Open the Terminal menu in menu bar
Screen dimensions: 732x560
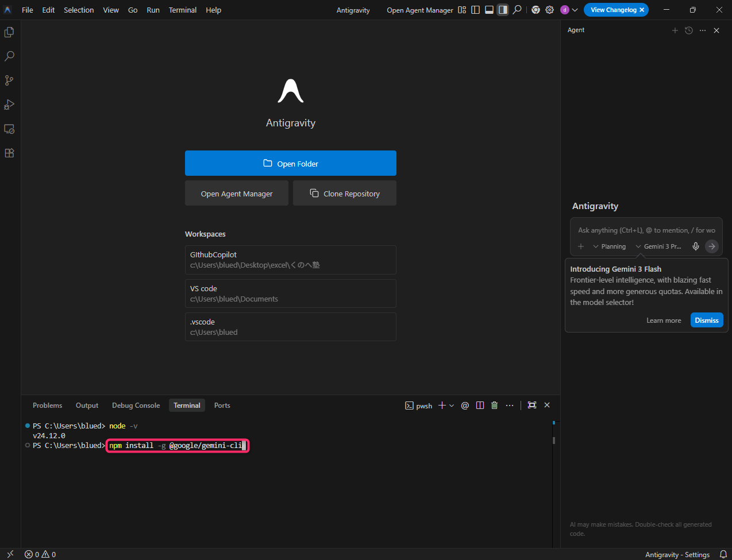click(x=182, y=10)
